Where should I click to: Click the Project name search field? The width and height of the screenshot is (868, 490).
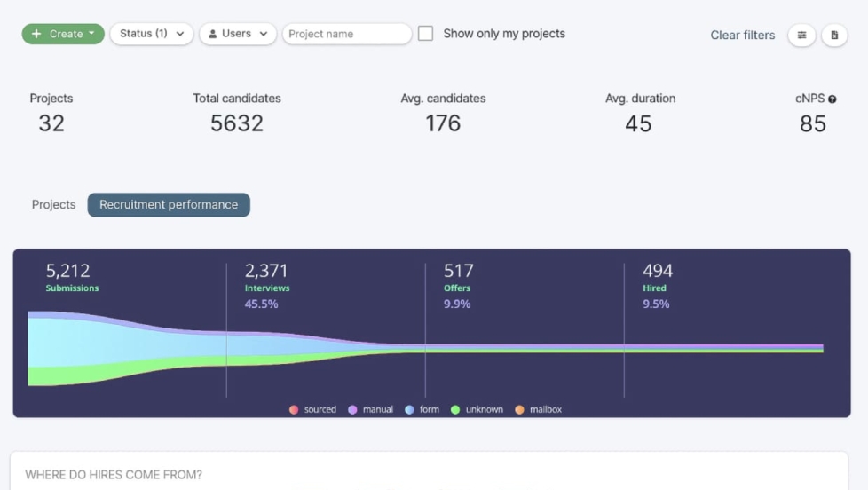(x=347, y=34)
